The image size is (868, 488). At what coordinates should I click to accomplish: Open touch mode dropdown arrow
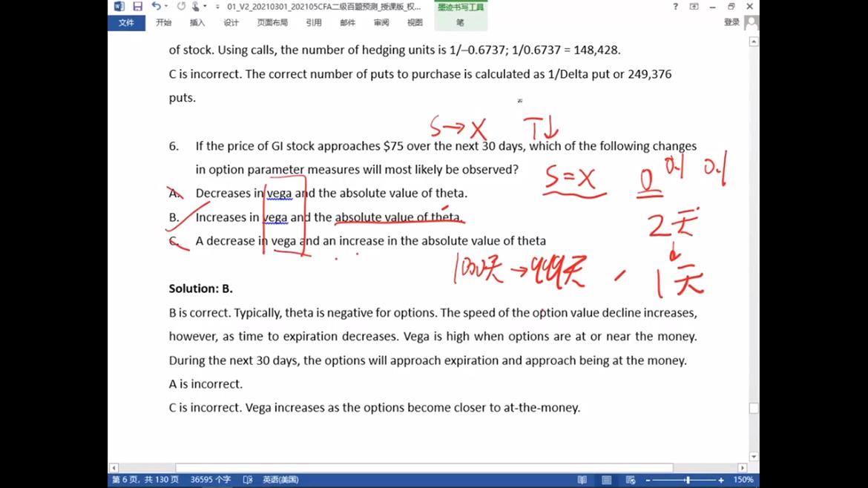pyautogui.click(x=205, y=6)
